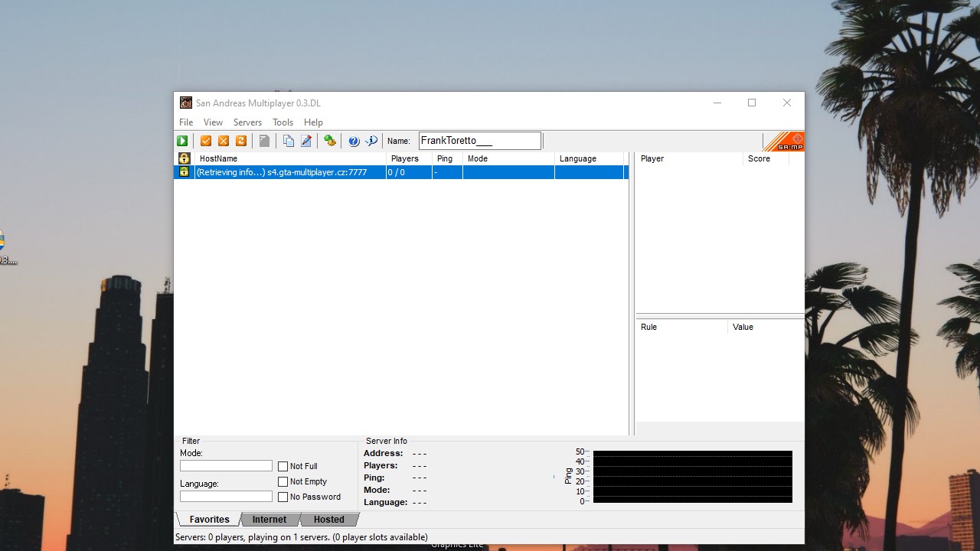The image size is (980, 551).
Task: Click the green Connect play icon
Action: pos(182,141)
